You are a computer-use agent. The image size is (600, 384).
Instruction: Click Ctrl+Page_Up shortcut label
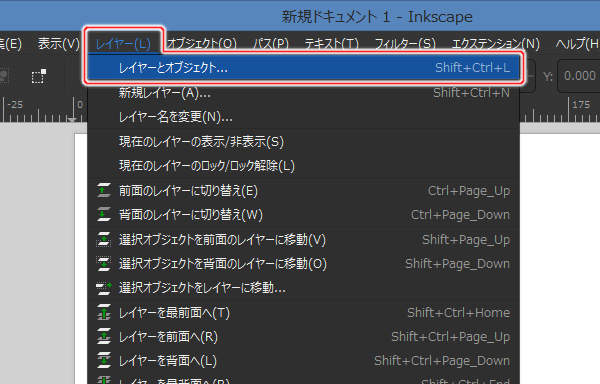[x=469, y=190]
